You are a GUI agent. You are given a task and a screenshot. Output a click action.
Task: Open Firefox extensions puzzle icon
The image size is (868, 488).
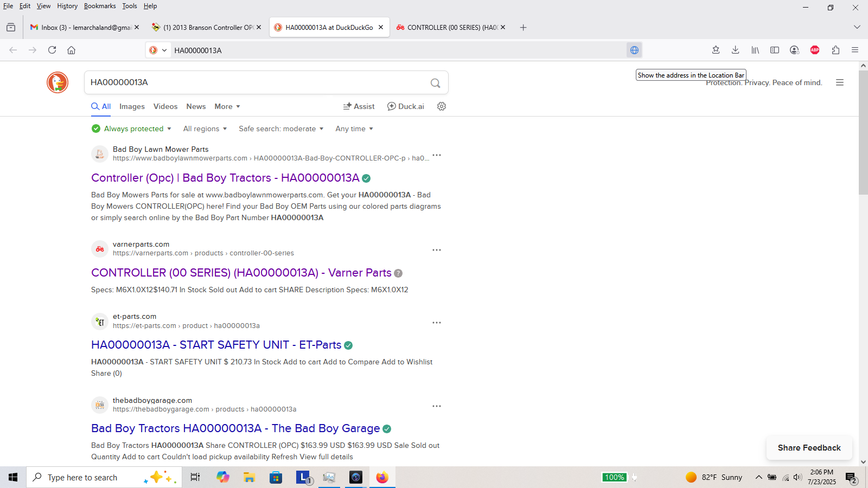(x=835, y=50)
